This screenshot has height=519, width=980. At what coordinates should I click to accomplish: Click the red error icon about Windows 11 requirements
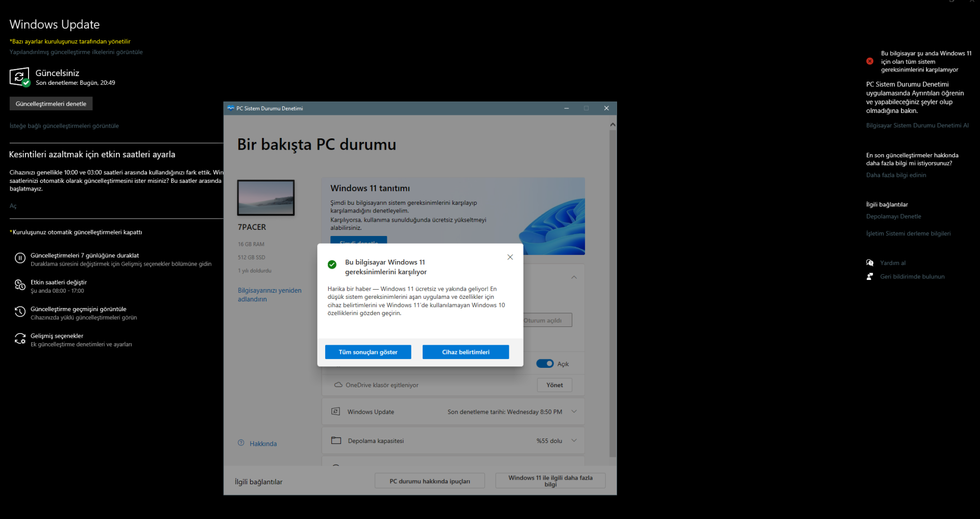870,61
